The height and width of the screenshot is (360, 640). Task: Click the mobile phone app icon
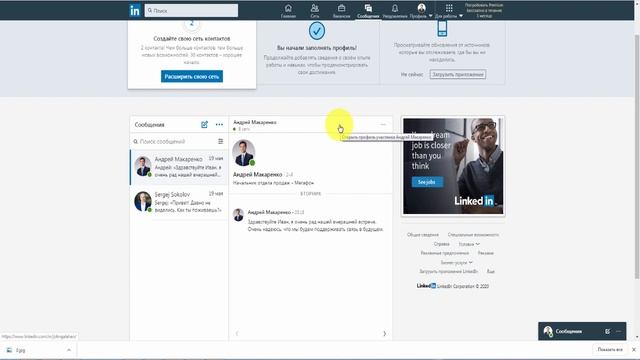point(442,29)
